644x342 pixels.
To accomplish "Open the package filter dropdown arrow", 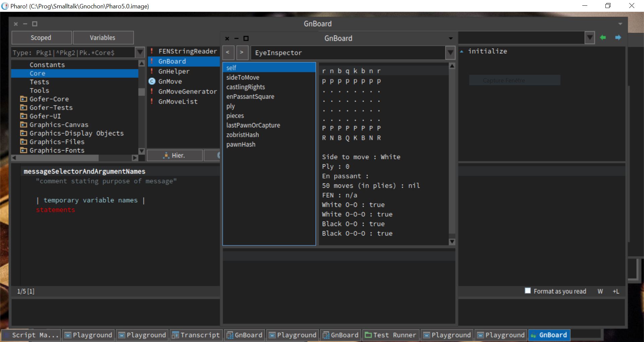I will 140,53.
